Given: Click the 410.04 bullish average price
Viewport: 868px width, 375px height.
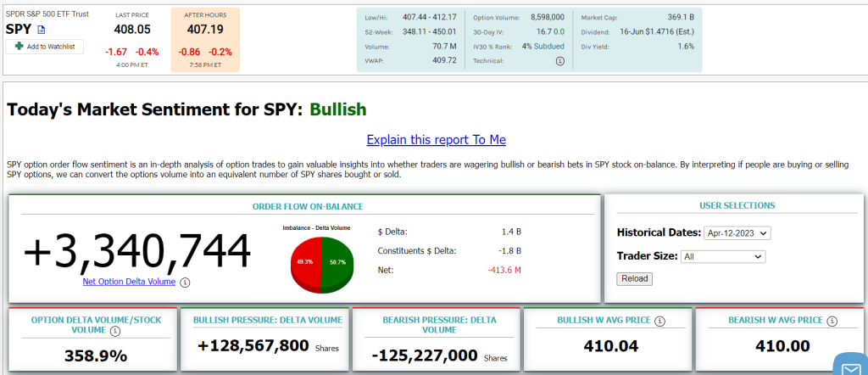Looking at the screenshot, I should point(610,346).
